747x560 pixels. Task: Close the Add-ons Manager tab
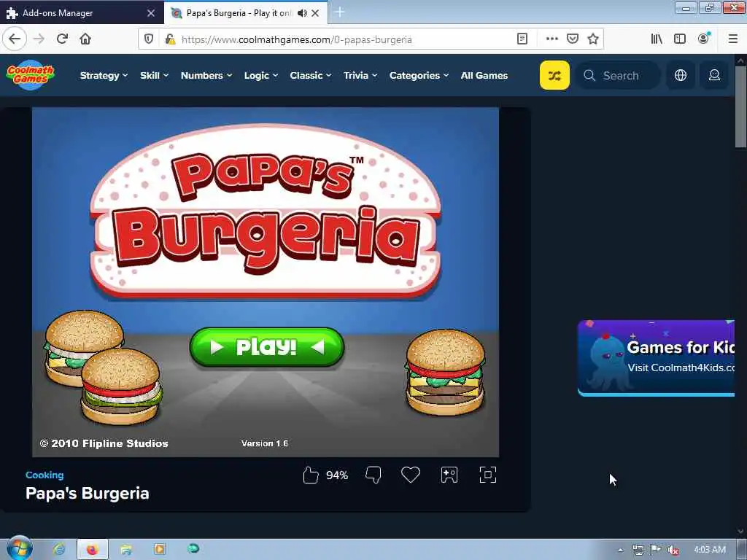tap(151, 13)
